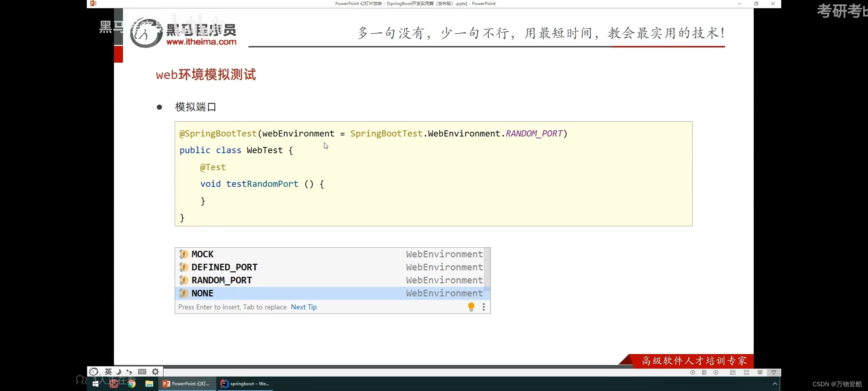Screen dimensions: 868x391
Task: Restore down the PowerPoint window
Action: (x=756, y=4)
